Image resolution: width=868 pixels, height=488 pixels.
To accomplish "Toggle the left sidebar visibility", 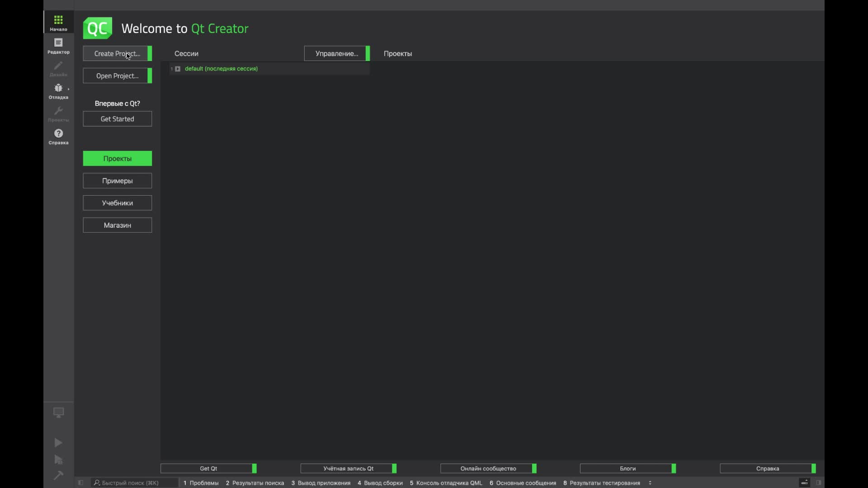I will [x=80, y=483].
